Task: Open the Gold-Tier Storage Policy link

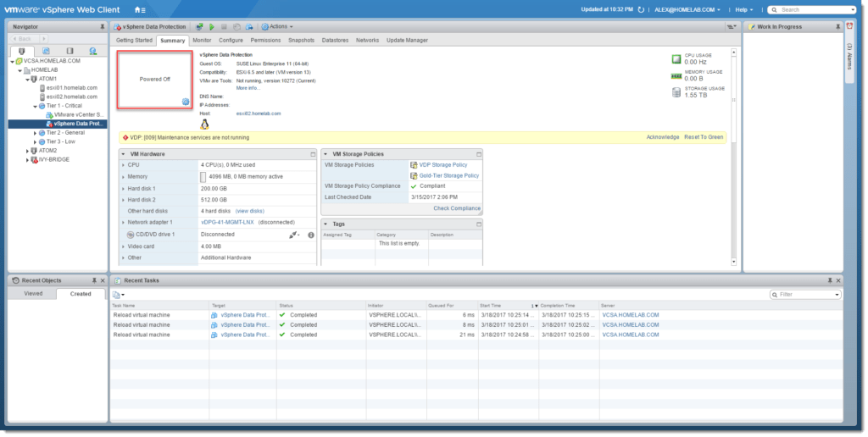Action: point(449,176)
